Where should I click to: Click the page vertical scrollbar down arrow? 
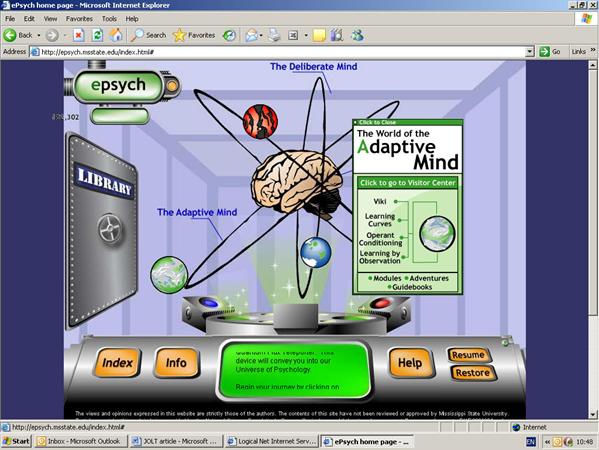click(593, 414)
